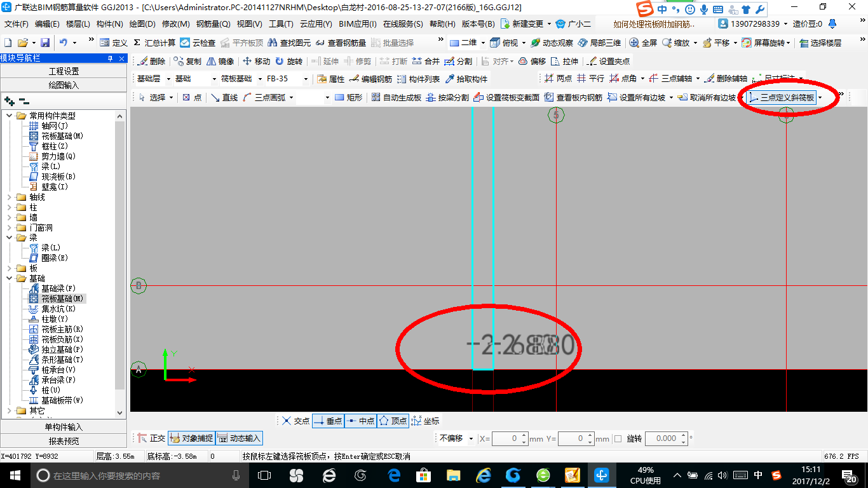Click 自动生成板 auto generate slab
The image size is (868, 488).
397,97
